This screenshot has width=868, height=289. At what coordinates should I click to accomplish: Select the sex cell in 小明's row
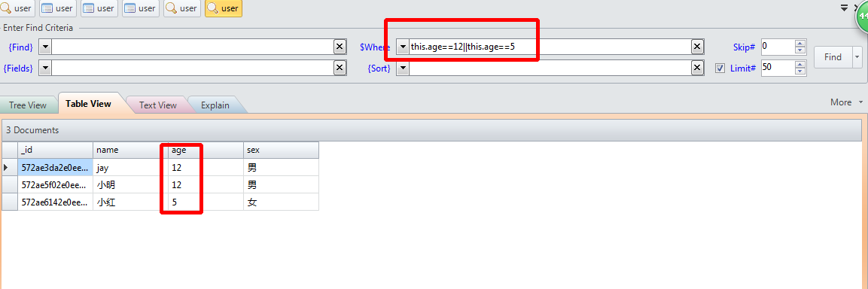(282, 184)
